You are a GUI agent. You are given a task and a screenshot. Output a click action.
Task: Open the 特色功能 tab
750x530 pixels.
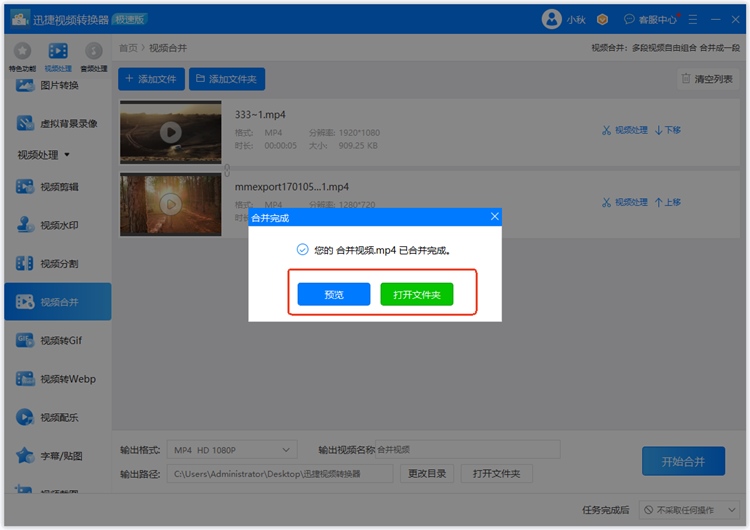pos(22,57)
